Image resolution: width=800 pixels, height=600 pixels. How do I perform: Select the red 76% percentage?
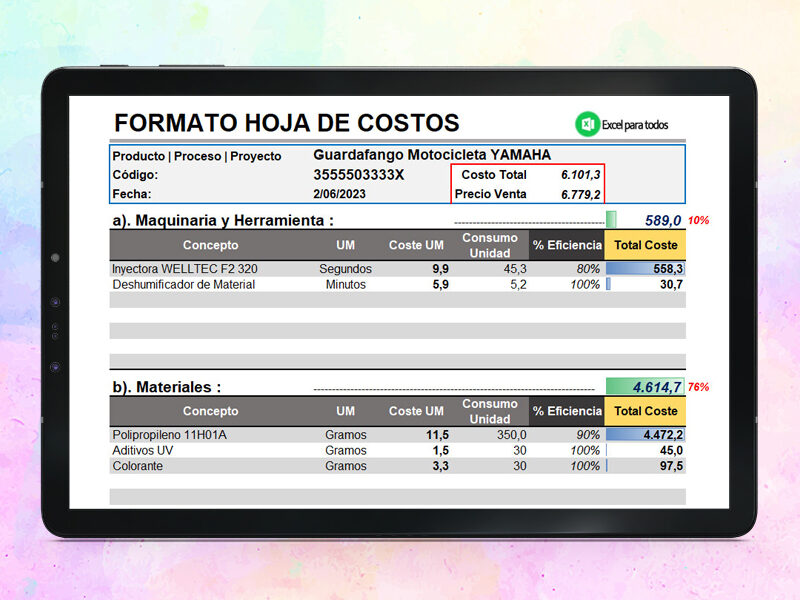[698, 387]
